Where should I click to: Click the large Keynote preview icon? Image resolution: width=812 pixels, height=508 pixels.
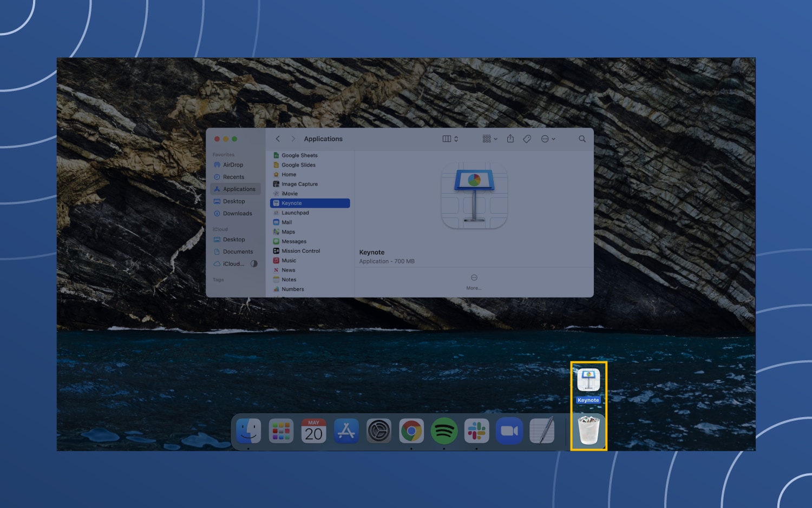point(474,195)
